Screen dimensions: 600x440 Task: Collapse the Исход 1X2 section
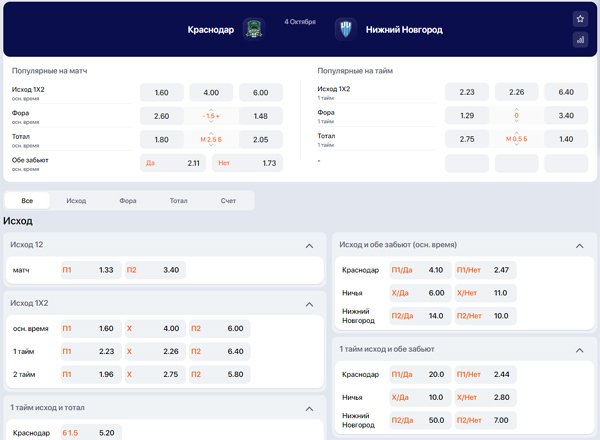coord(309,304)
